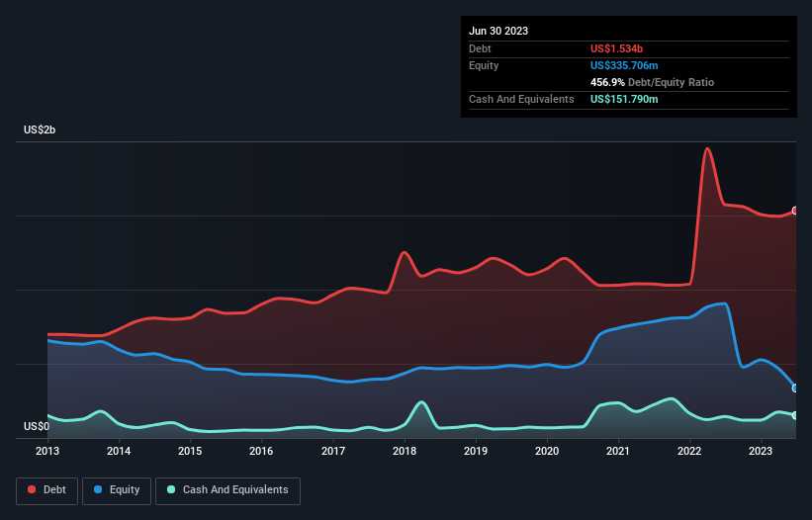Click the US$151.790m cash value
Image resolution: width=812 pixels, height=520 pixels.
624,99
